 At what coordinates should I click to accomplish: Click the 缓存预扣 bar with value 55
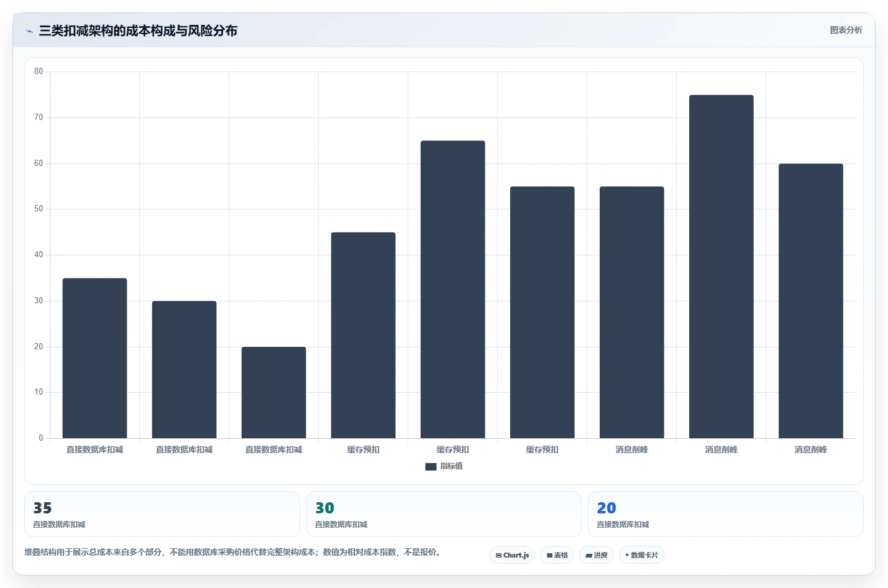click(542, 313)
